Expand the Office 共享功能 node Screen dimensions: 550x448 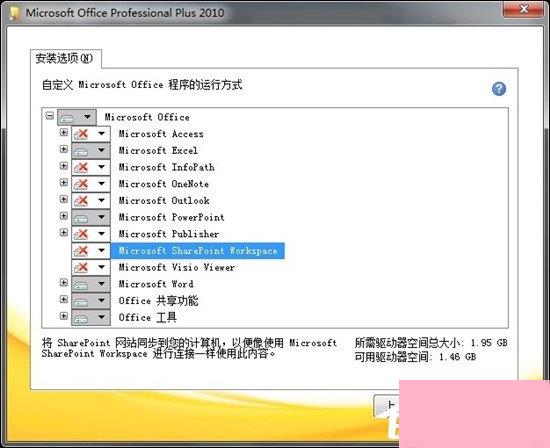tap(63, 299)
